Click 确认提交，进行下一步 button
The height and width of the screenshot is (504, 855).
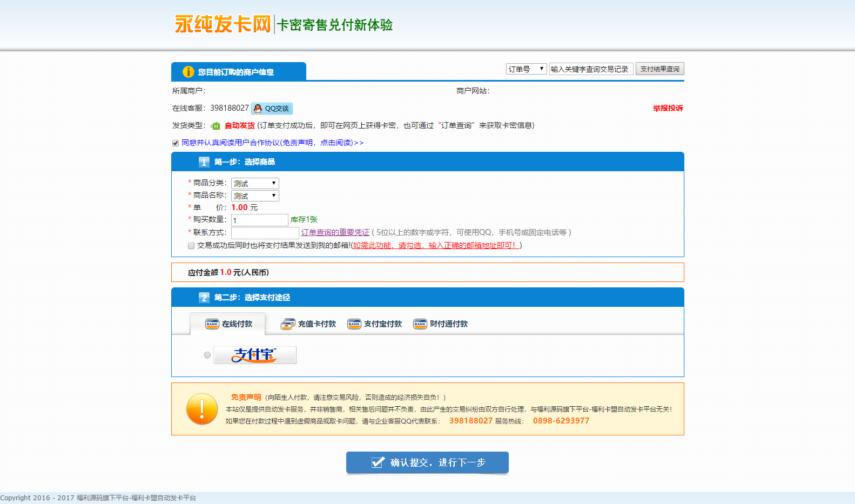[x=427, y=463]
